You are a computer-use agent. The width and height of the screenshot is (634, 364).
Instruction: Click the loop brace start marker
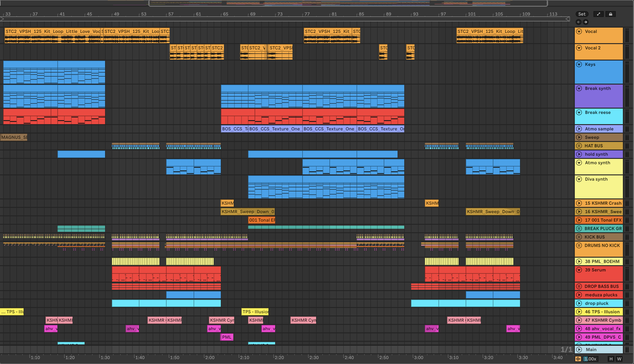[x=2, y=19]
